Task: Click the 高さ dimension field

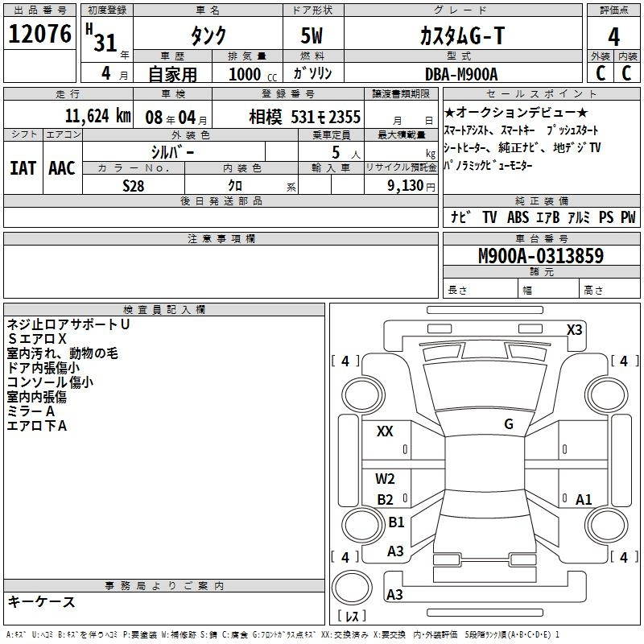Action: point(609,290)
